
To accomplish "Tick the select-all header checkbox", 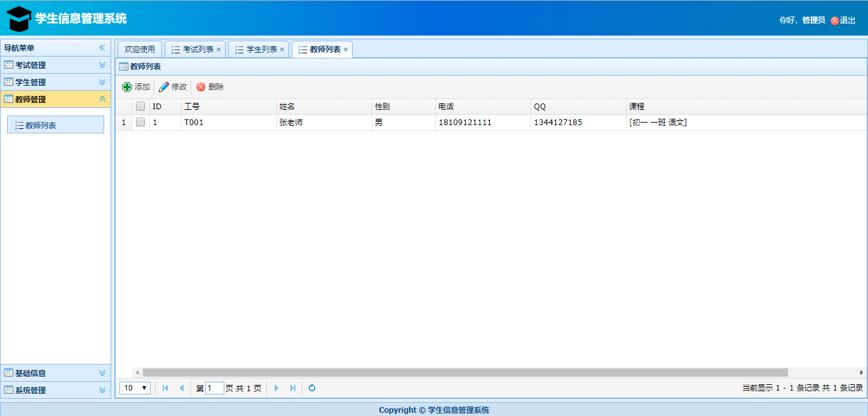I will [x=140, y=106].
